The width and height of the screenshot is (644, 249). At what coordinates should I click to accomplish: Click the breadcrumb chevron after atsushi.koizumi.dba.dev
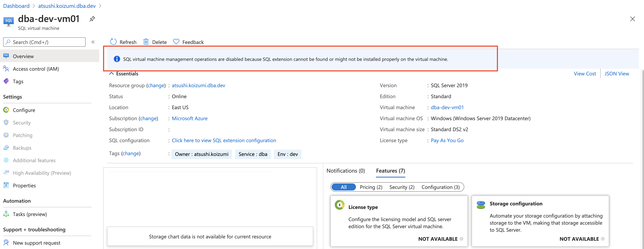pos(100,6)
